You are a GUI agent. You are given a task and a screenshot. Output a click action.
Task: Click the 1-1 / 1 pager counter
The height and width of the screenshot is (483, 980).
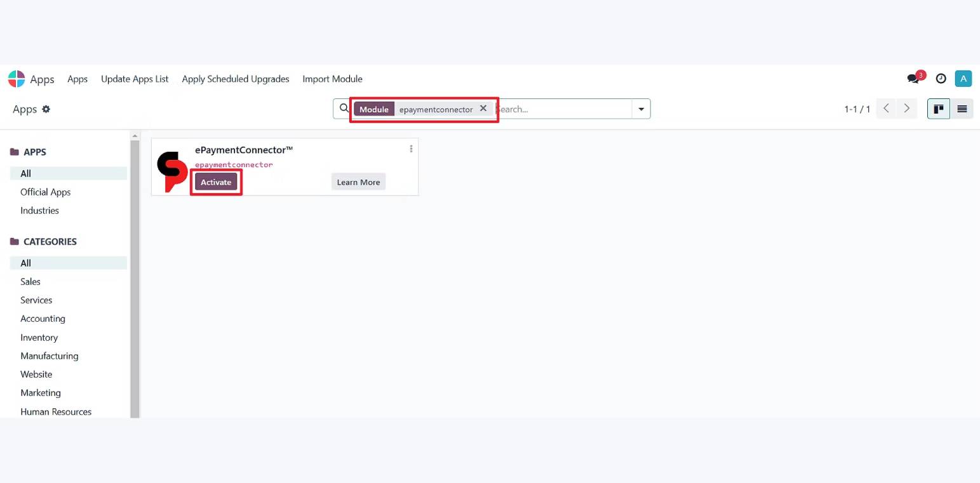[x=857, y=109]
